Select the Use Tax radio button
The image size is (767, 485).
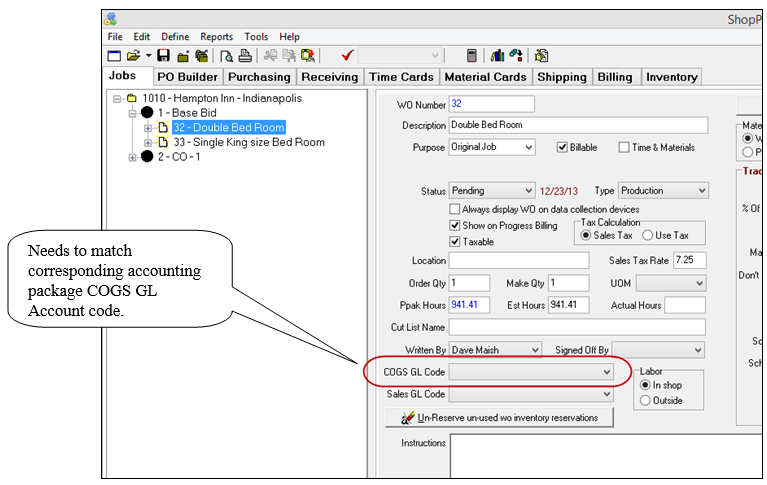coord(647,235)
